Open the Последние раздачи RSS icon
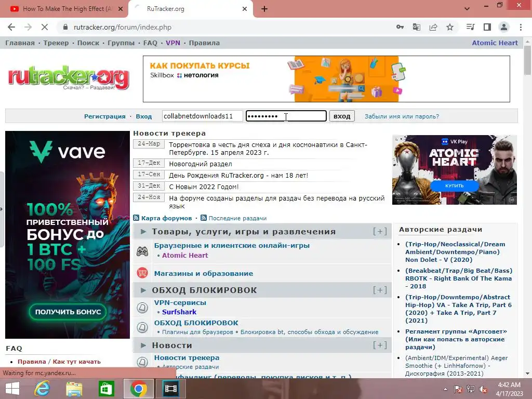 tap(204, 218)
